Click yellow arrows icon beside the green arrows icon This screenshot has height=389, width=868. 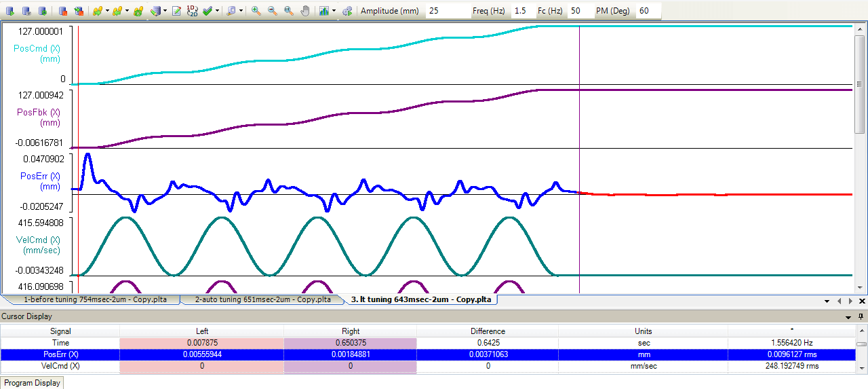117,11
